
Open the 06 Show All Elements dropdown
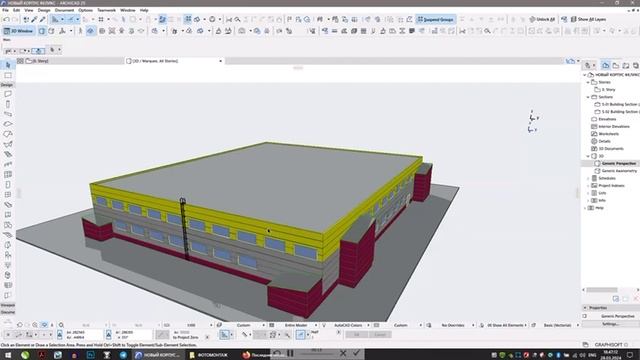(x=504, y=325)
